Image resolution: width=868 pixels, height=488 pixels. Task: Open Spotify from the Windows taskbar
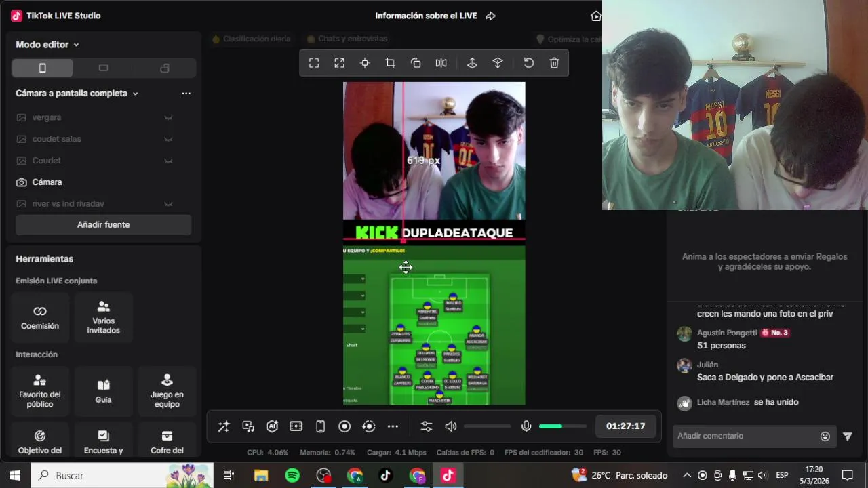[x=292, y=476]
